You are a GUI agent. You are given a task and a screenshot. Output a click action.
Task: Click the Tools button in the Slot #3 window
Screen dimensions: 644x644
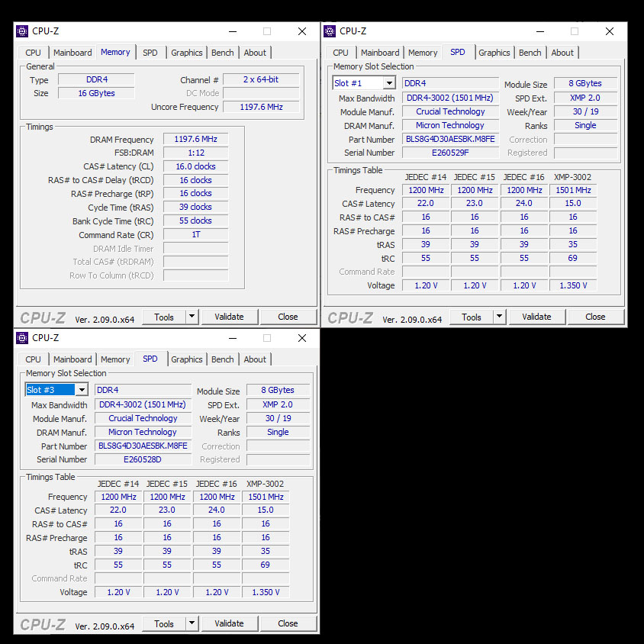click(164, 623)
